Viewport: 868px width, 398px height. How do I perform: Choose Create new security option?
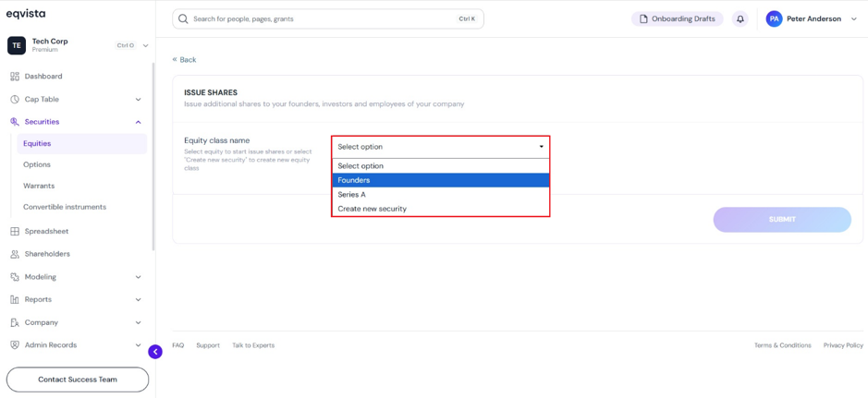coord(440,209)
